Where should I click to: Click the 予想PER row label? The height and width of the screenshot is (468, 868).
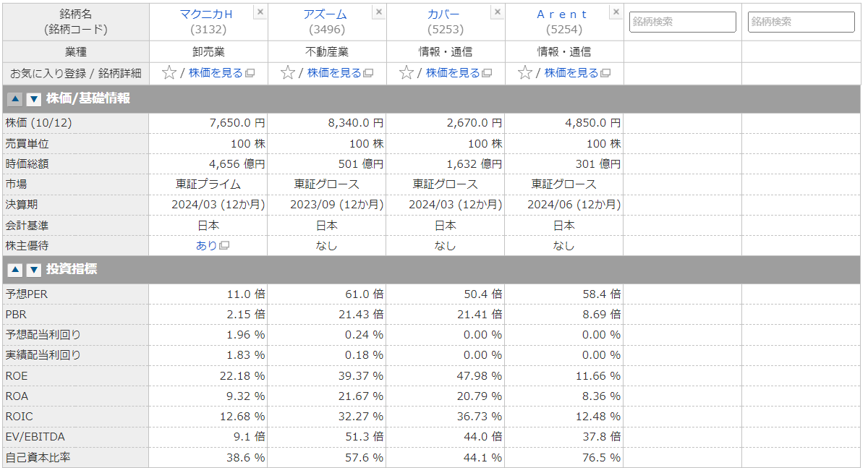(x=27, y=294)
